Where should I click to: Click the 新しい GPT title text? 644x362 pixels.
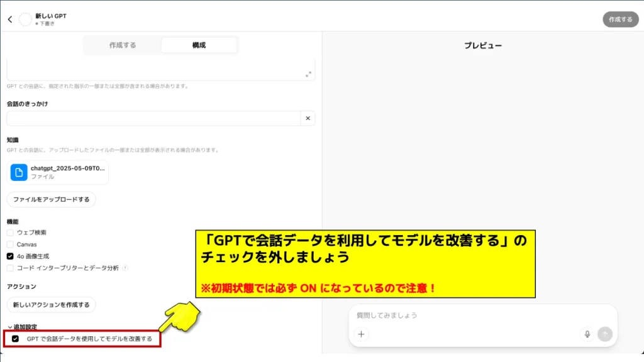point(51,16)
